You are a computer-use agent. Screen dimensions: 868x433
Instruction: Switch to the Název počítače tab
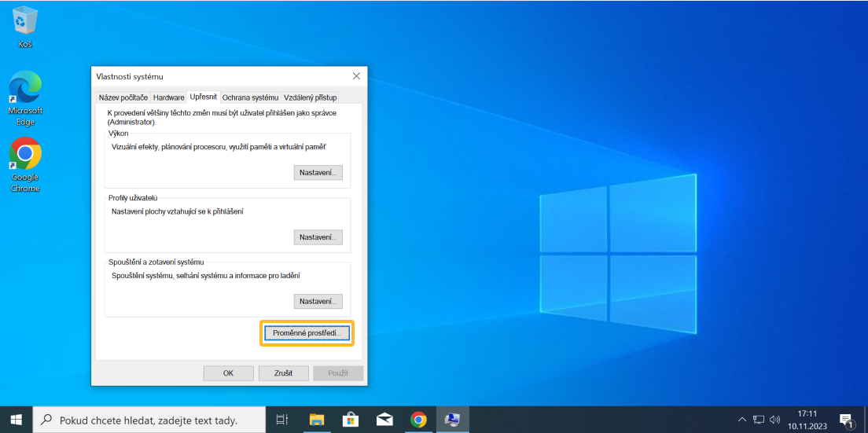(x=123, y=97)
